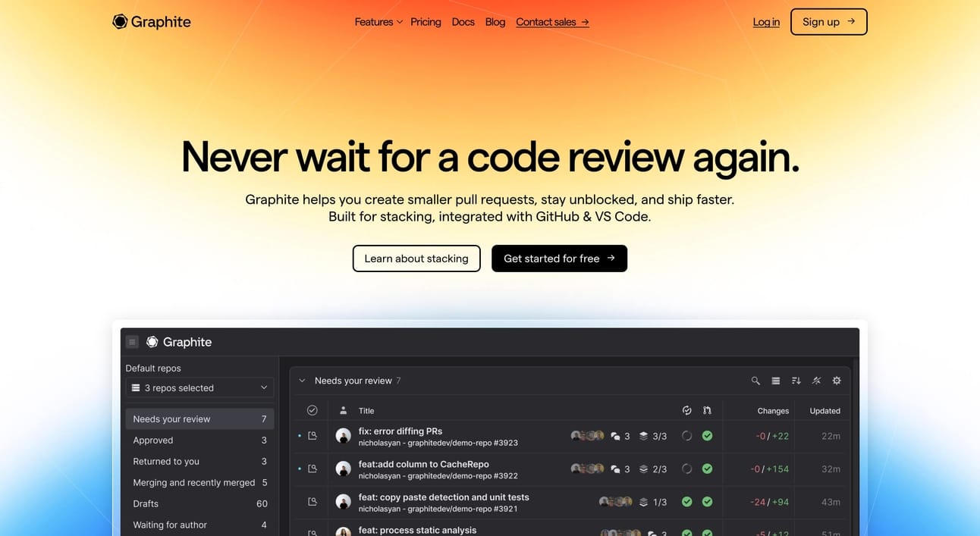Click the -24 / +94 changes value

(x=769, y=502)
